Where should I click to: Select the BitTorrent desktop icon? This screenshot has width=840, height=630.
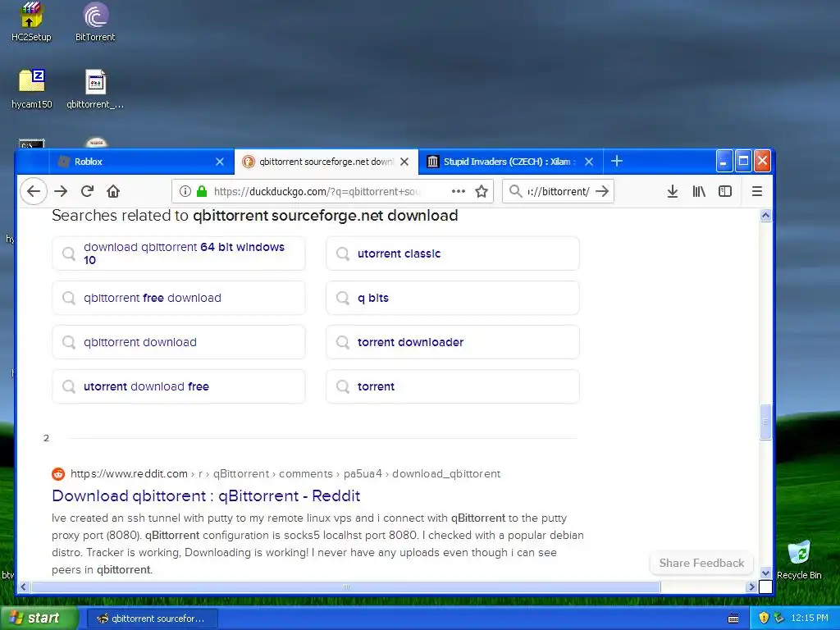(x=95, y=22)
